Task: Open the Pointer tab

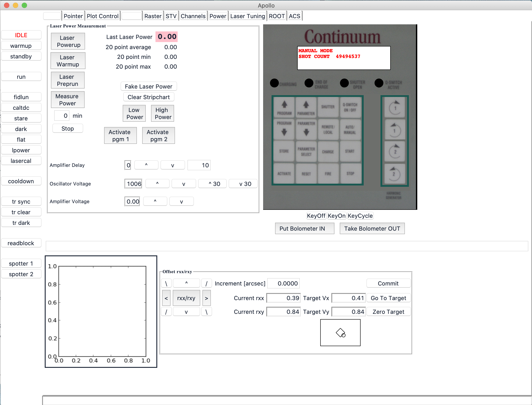Action: point(73,16)
